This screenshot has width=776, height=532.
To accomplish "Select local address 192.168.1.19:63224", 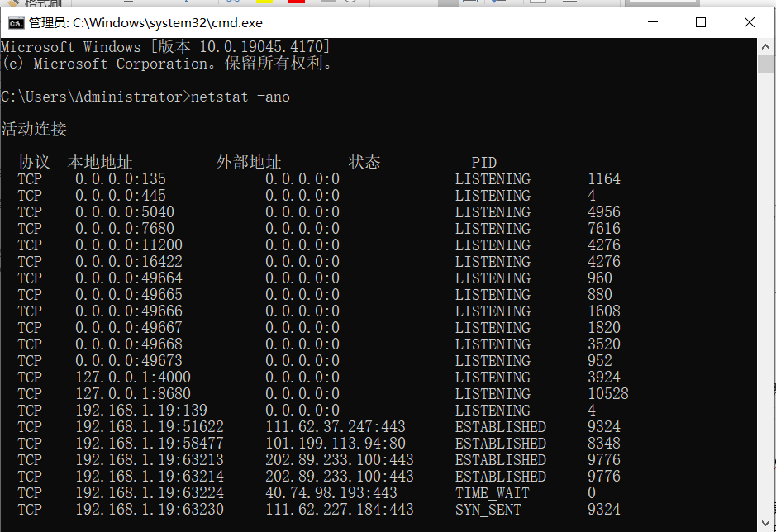I will [x=150, y=493].
